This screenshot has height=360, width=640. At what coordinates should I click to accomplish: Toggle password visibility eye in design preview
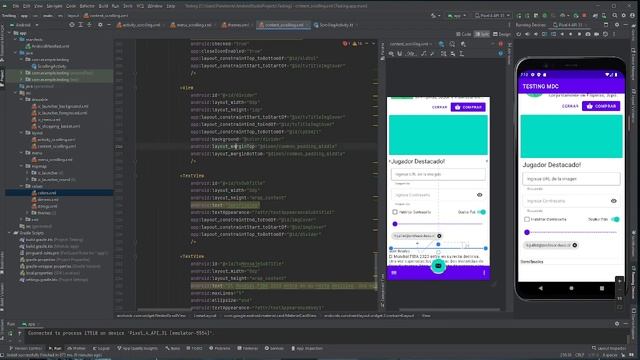click(x=480, y=195)
